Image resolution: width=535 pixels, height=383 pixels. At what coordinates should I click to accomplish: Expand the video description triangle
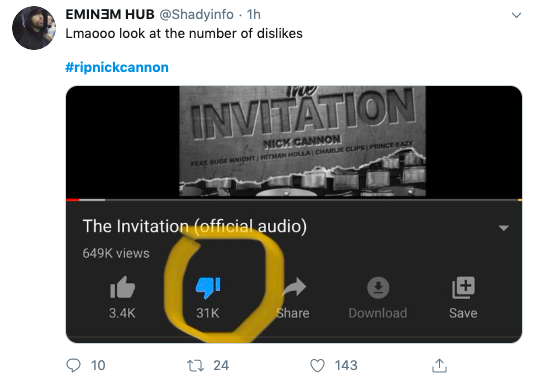coord(504,227)
